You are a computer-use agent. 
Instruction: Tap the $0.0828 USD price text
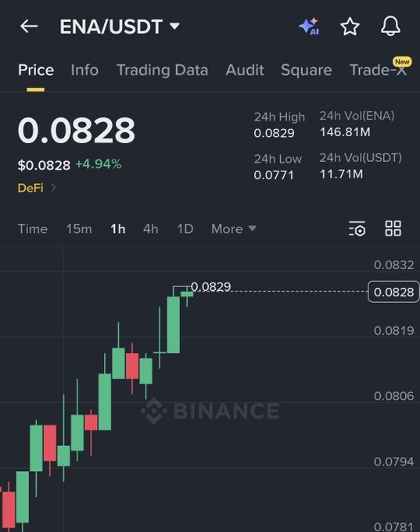(x=44, y=166)
